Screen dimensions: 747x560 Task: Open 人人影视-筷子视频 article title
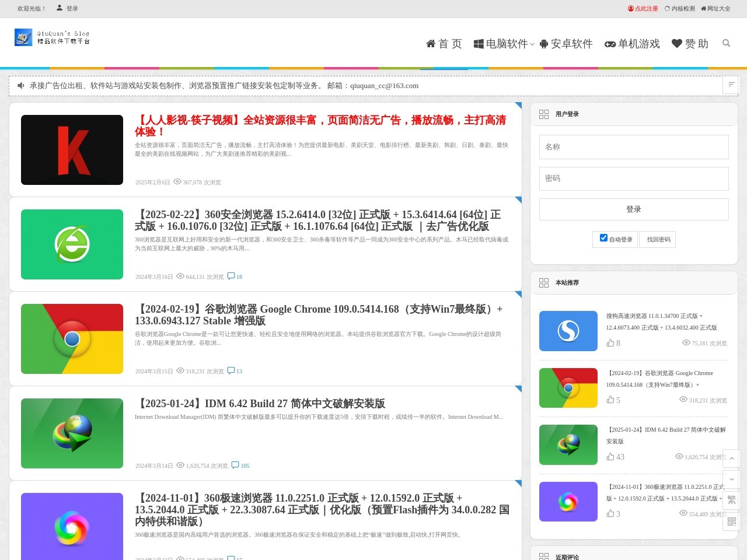320,125
